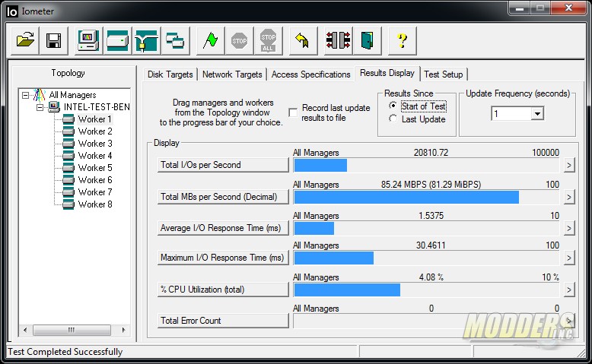Click the Maximum I/O Response Time progress bar
Screen dimensions: 592x364
(x=427, y=258)
